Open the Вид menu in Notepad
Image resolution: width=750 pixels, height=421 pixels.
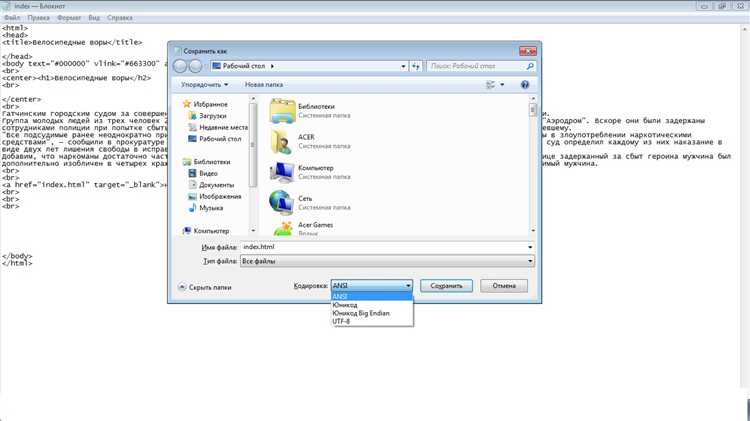(x=94, y=18)
